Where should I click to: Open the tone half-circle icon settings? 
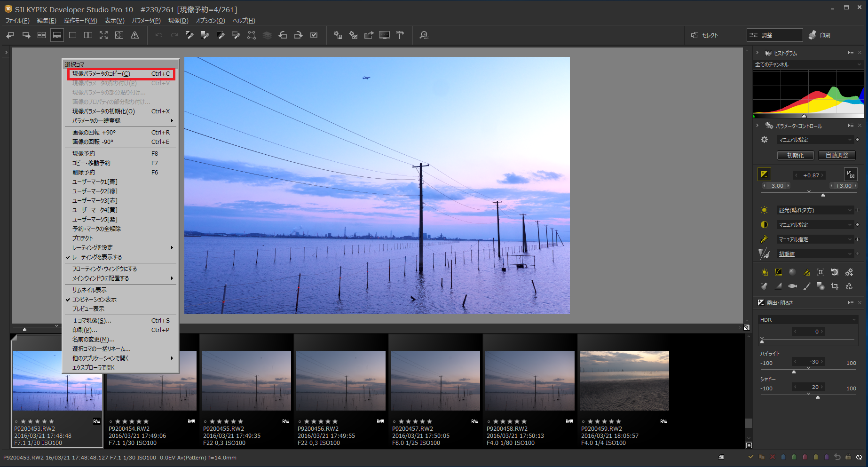[x=764, y=225]
